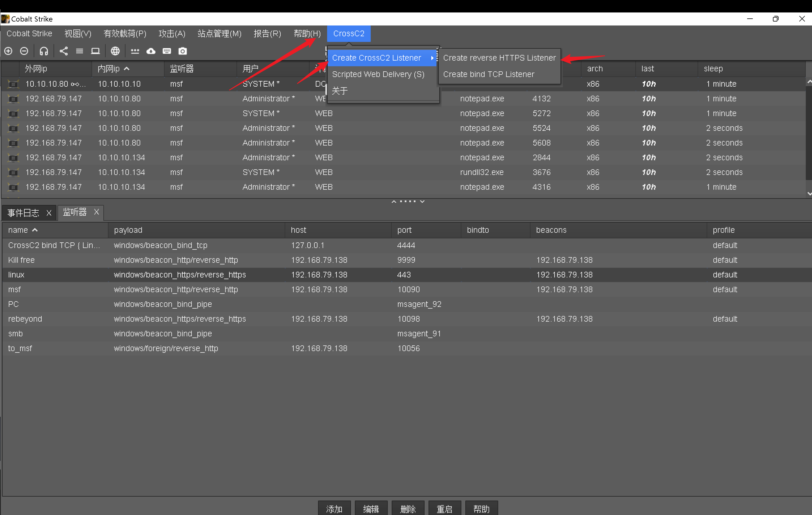
Task: Switch to the 事件日志 tab
Action: 23,213
